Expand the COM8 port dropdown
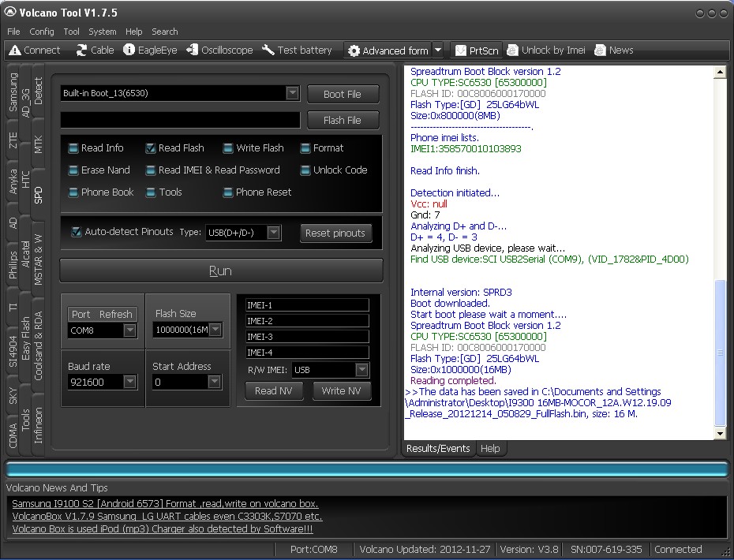Screen dimensions: 734x560 coord(129,330)
